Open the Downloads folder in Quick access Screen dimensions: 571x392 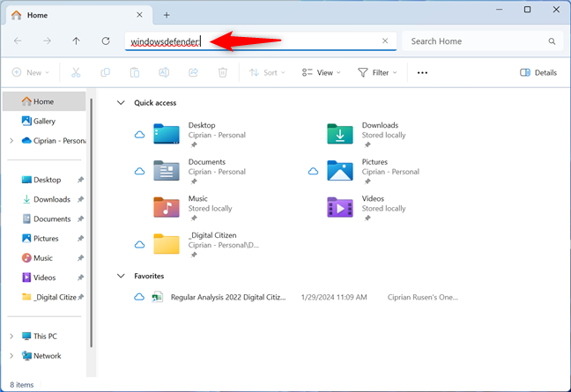[379, 131]
